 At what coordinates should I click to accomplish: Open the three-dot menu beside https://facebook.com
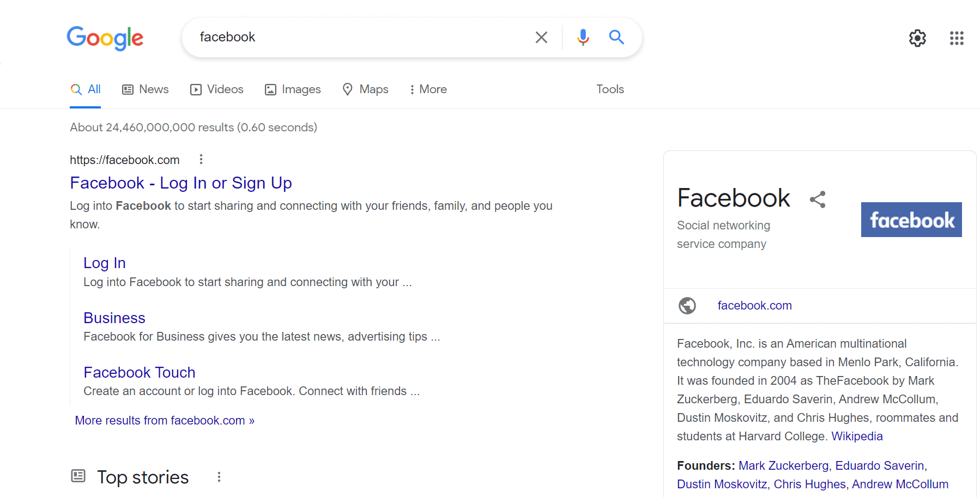tap(201, 159)
